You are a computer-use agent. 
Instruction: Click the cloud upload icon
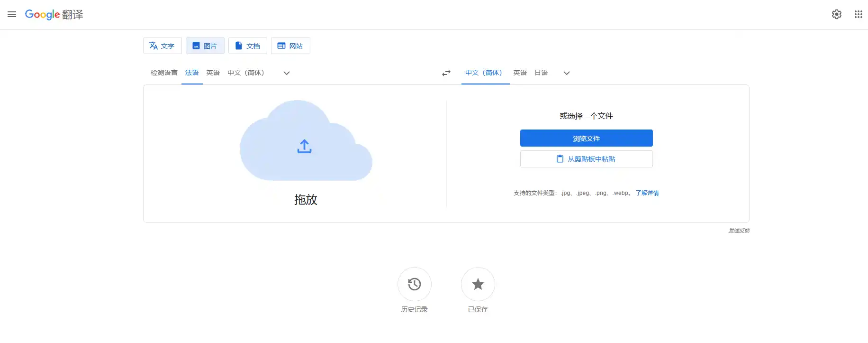(304, 146)
